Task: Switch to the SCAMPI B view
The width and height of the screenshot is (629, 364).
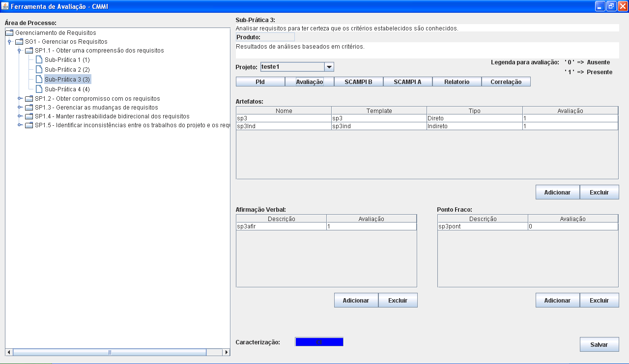Action: pos(359,82)
